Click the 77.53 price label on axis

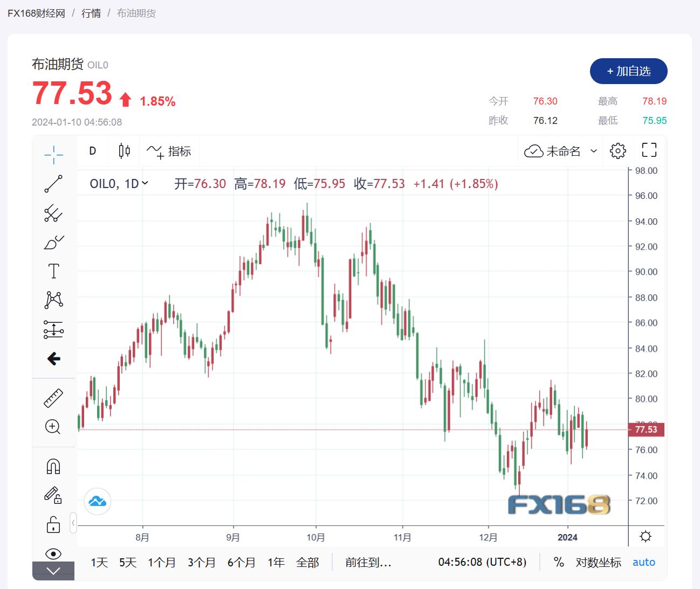point(646,429)
